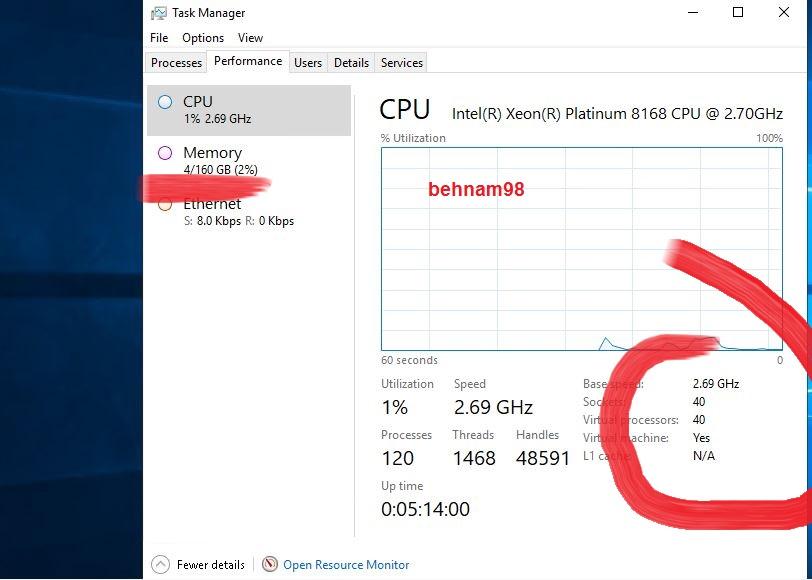This screenshot has width=812, height=580.
Task: Click the processor name Intel Xeon Platinum 8168
Action: [x=617, y=114]
